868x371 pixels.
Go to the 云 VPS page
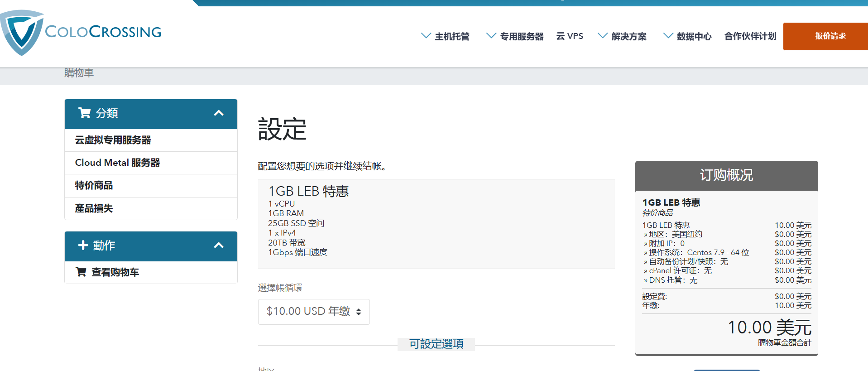(570, 36)
